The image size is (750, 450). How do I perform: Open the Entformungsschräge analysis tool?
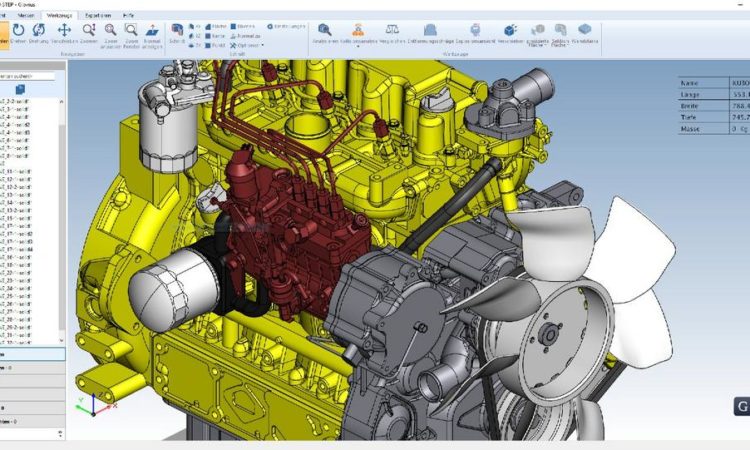pos(430,34)
